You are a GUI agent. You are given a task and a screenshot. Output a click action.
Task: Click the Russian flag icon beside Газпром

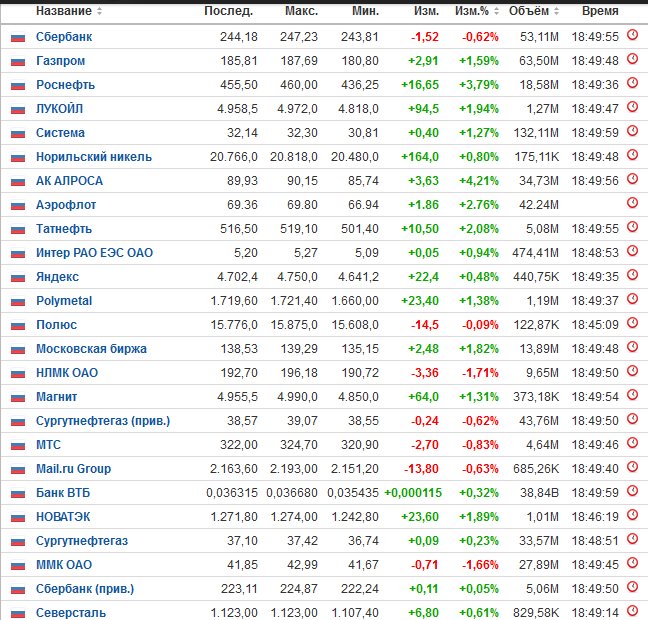[18, 62]
